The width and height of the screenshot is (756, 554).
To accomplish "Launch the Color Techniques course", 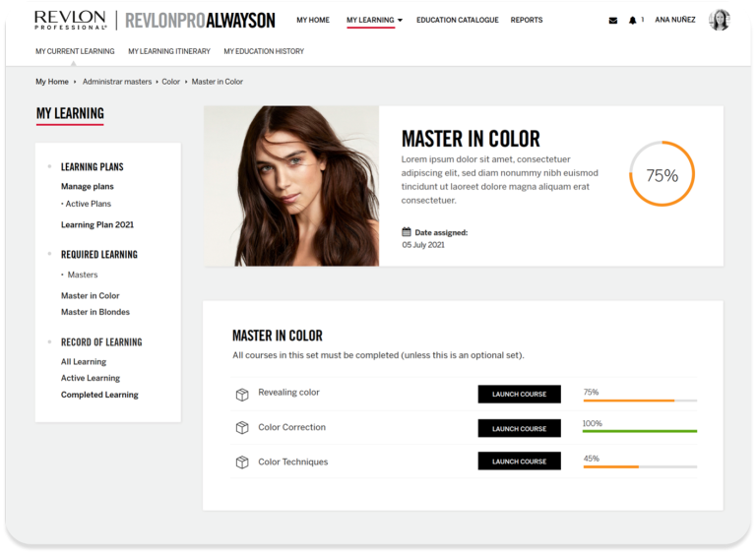I will (x=520, y=461).
